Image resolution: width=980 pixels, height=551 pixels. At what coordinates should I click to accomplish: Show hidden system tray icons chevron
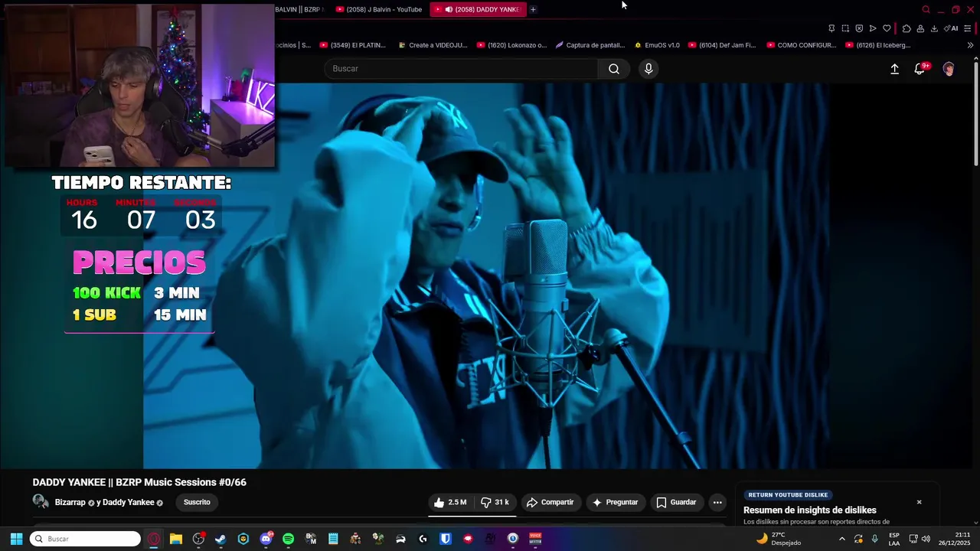tap(841, 539)
